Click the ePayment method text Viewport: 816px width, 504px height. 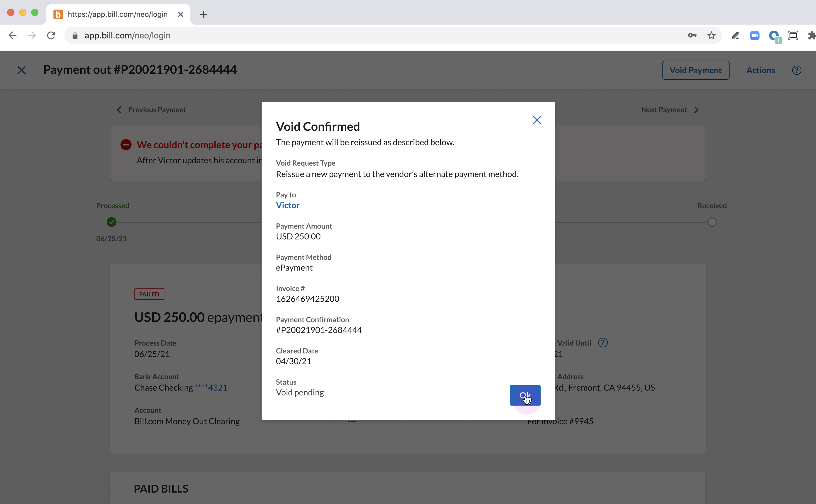click(294, 268)
